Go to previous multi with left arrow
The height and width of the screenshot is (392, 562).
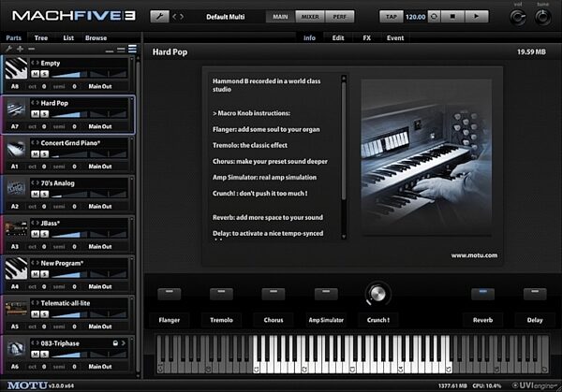(x=174, y=17)
